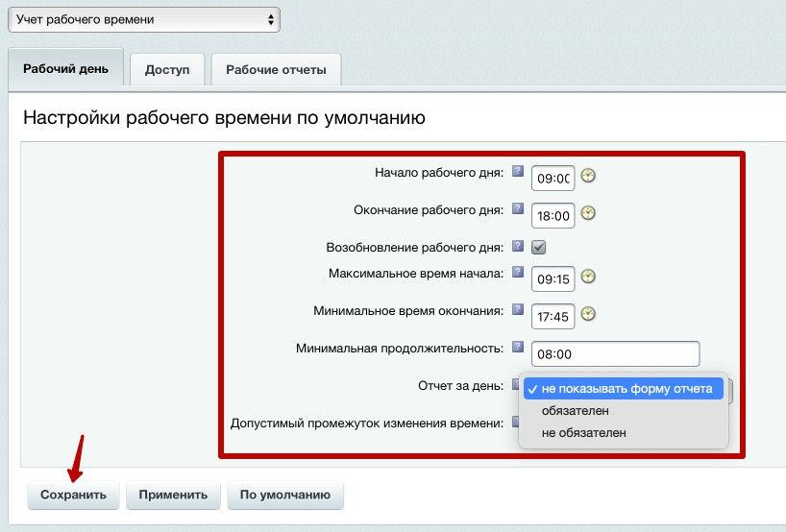Open clock picker for workday start time
786x532 pixels.
click(x=588, y=176)
